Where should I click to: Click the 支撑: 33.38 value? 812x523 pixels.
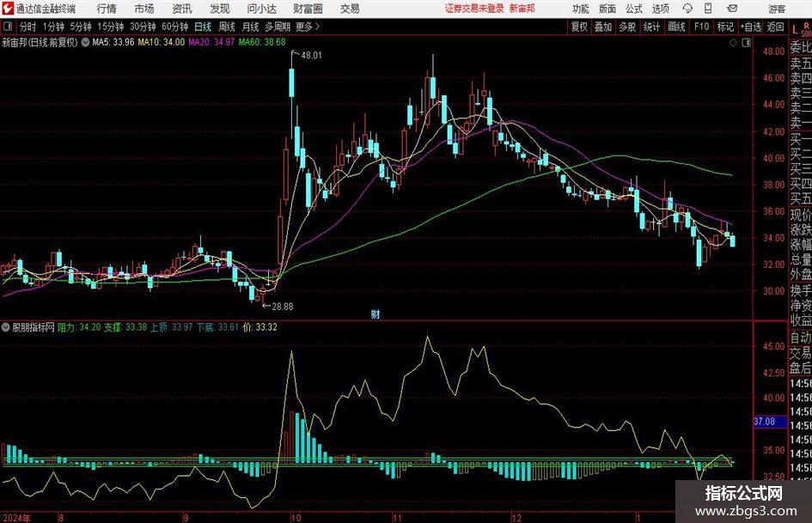pyautogui.click(x=125, y=327)
